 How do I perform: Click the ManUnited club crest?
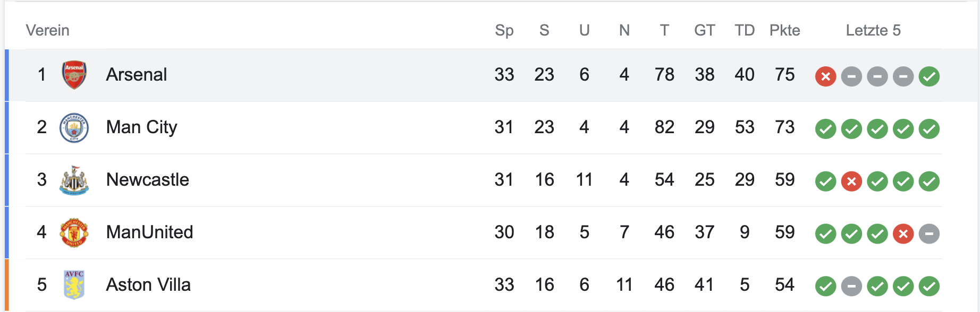[74, 233]
